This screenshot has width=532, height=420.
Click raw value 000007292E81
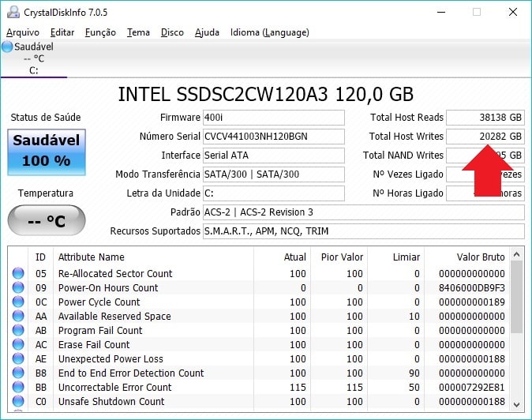471,388
